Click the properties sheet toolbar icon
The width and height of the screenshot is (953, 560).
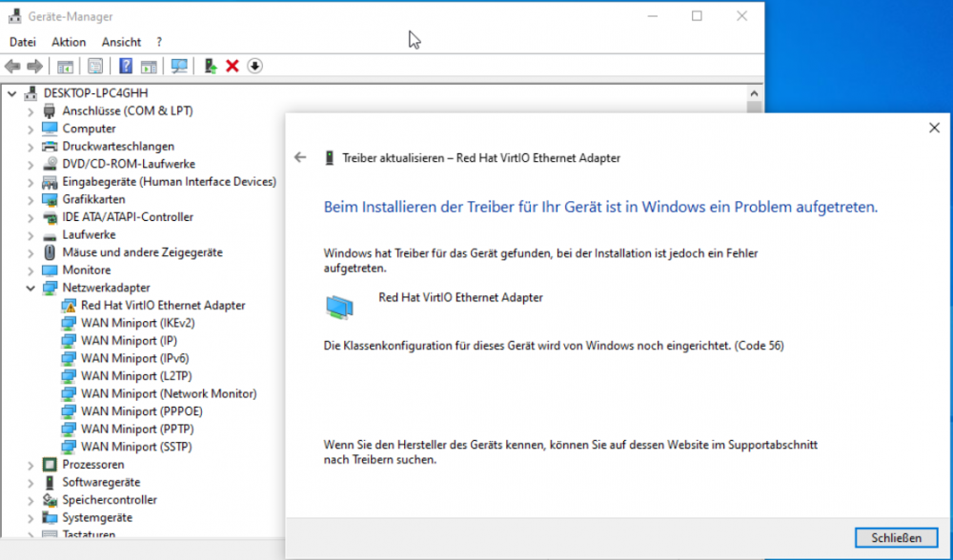click(94, 67)
